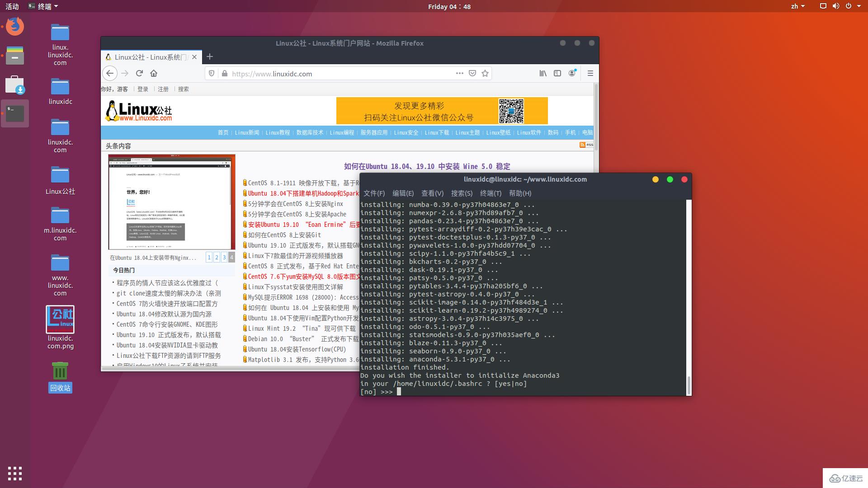Toggle the Firefox sidebar view
Screen dimensions: 868x488
[x=557, y=73]
